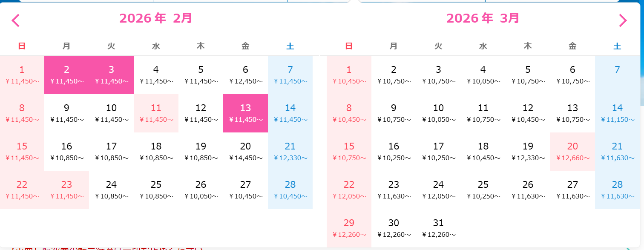Select February 2 priced ¥11,450
The image size is (644, 250).
click(x=67, y=75)
